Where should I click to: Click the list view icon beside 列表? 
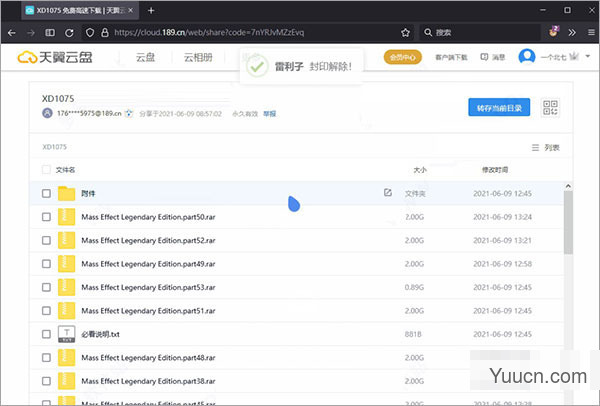(535, 147)
